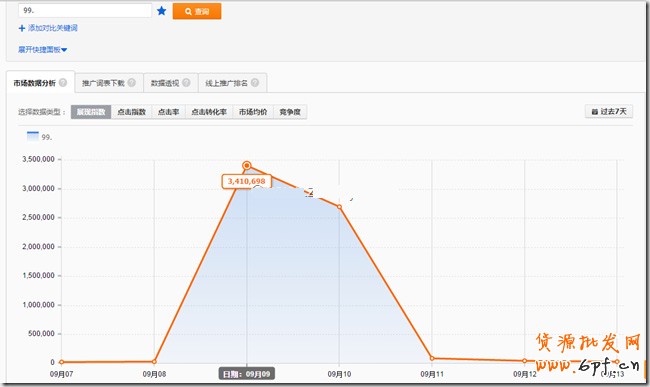
Task: Select the 点击转化率 data type
Action: click(209, 112)
